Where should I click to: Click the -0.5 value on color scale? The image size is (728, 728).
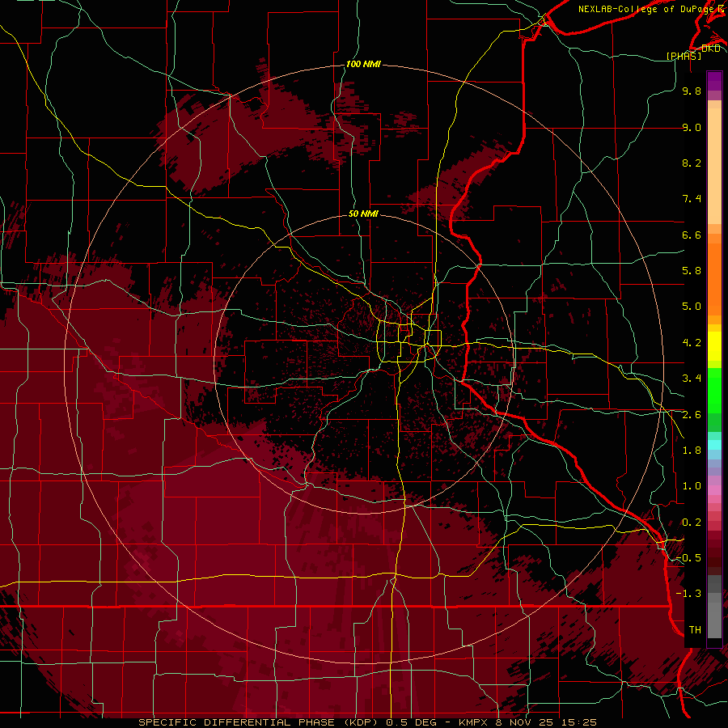coord(689,558)
